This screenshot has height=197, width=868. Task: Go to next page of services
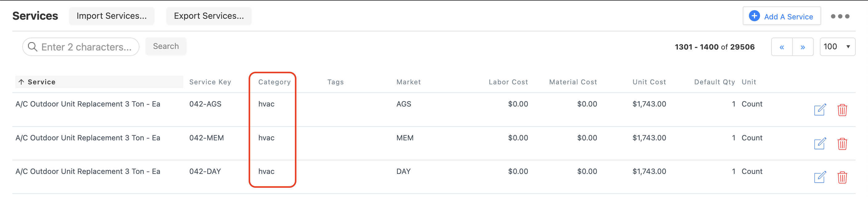(803, 47)
